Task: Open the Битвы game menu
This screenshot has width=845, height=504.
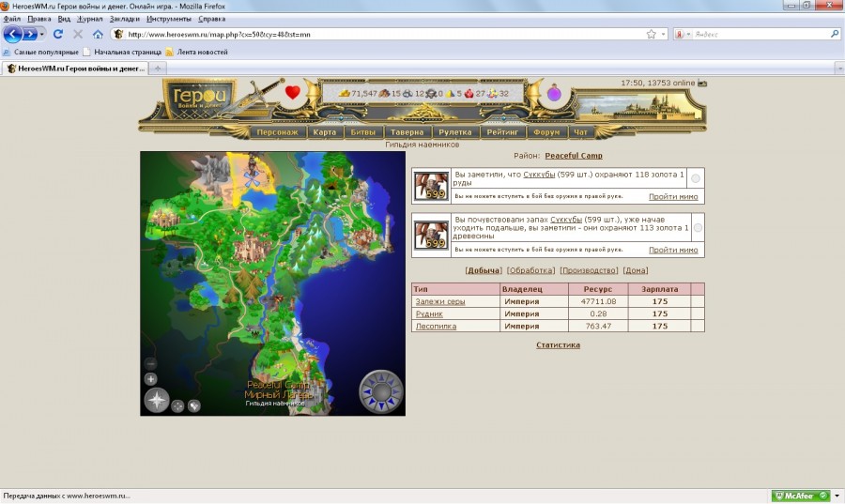Action: pos(363,132)
